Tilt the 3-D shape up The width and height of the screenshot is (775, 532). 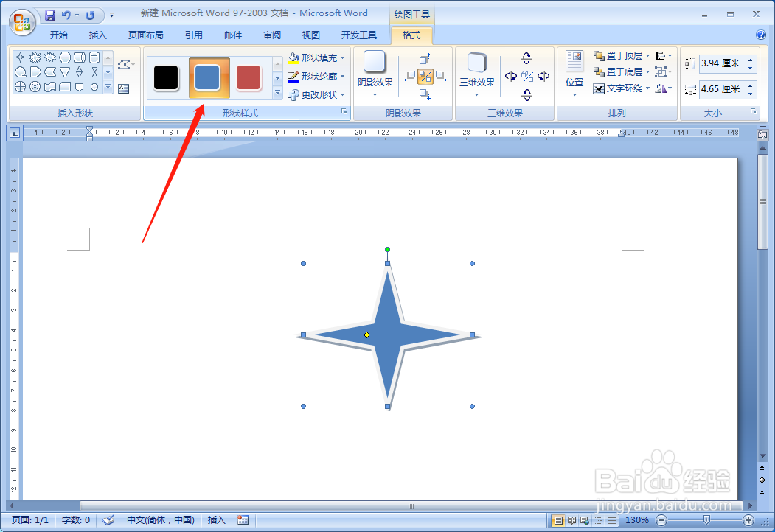527,58
